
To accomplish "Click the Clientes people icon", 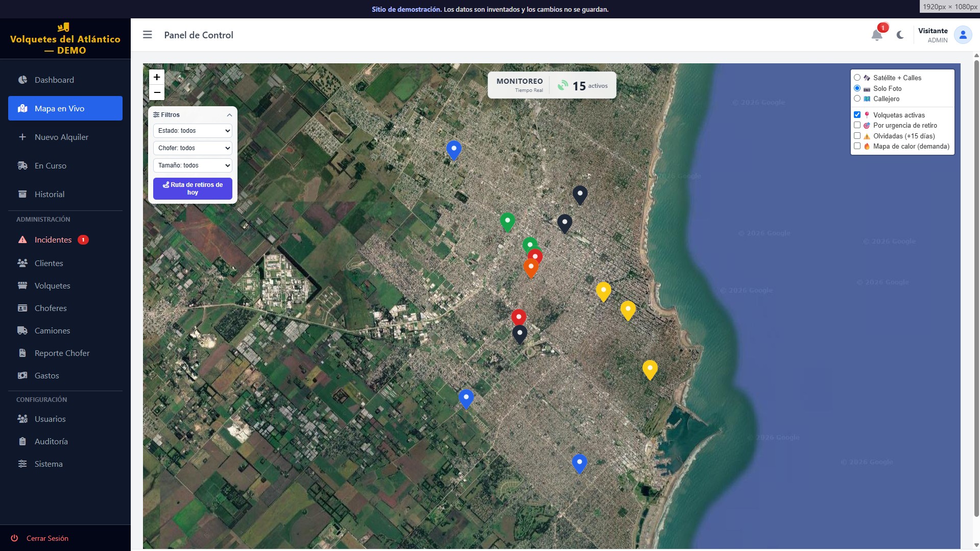I will click(22, 263).
